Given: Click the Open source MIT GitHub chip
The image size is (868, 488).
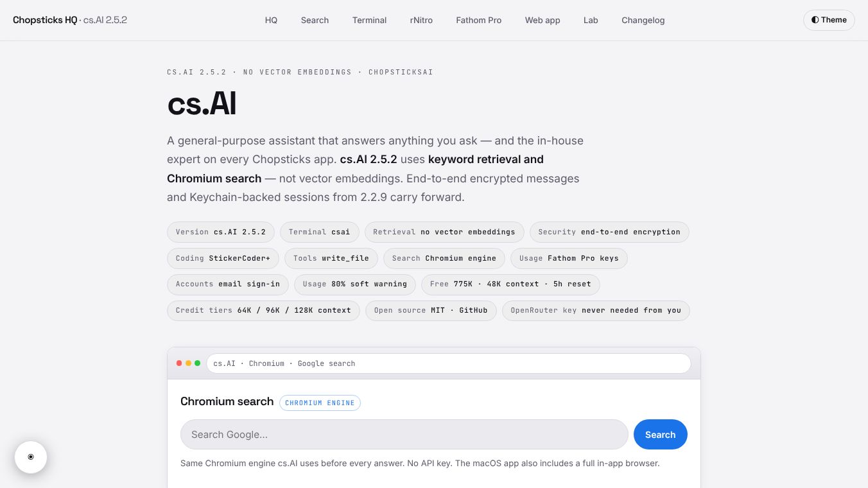Looking at the screenshot, I should tap(431, 310).
